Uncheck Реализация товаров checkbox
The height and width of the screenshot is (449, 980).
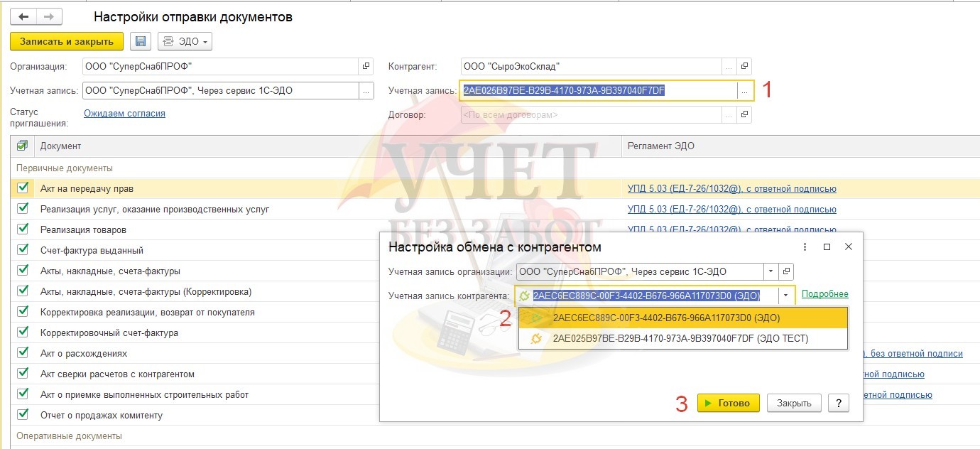23,229
